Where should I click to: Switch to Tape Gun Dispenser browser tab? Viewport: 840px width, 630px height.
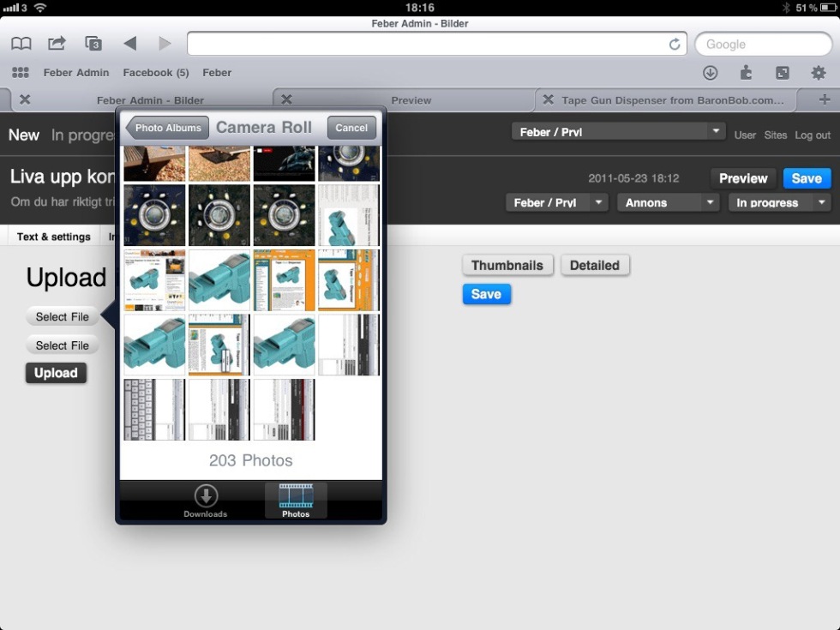[x=672, y=100]
